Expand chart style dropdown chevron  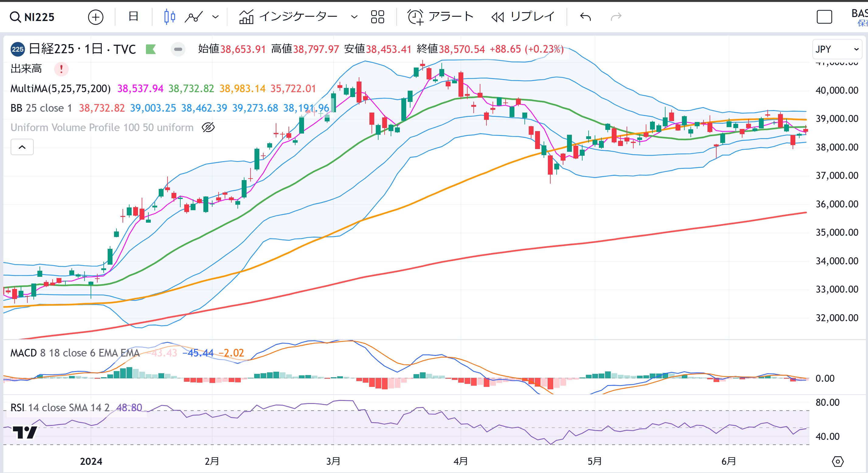coord(215,17)
